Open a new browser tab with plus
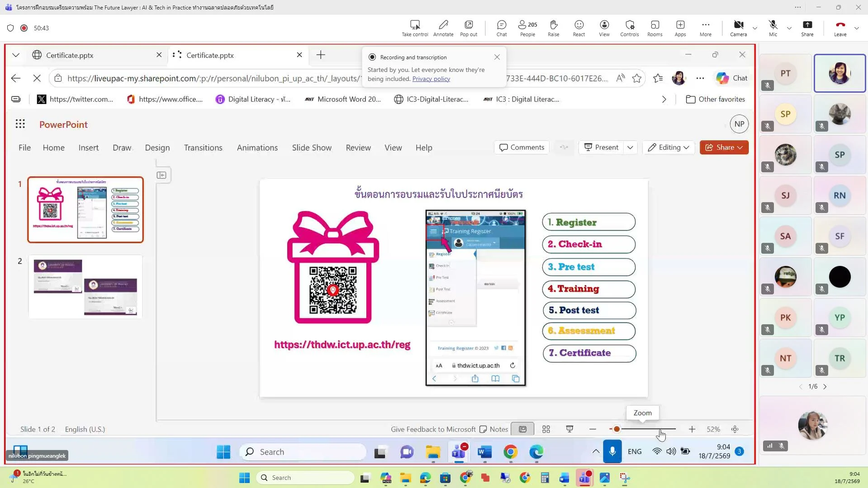 pos(320,55)
